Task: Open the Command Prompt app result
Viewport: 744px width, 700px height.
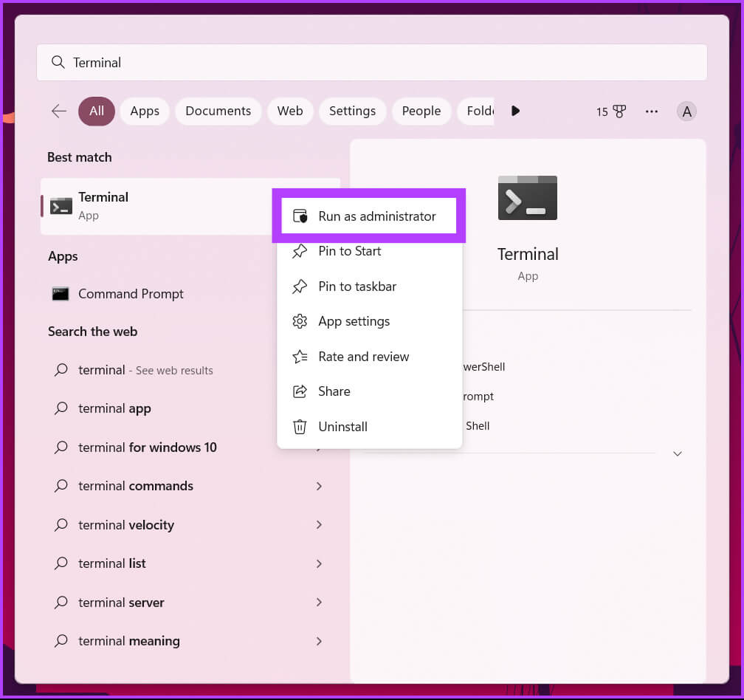Action: tap(162, 294)
